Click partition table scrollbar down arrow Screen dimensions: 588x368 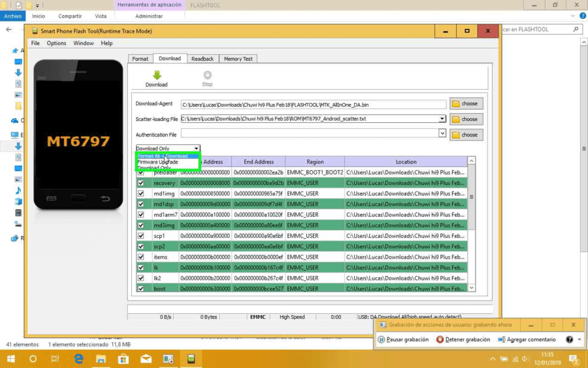(x=471, y=288)
